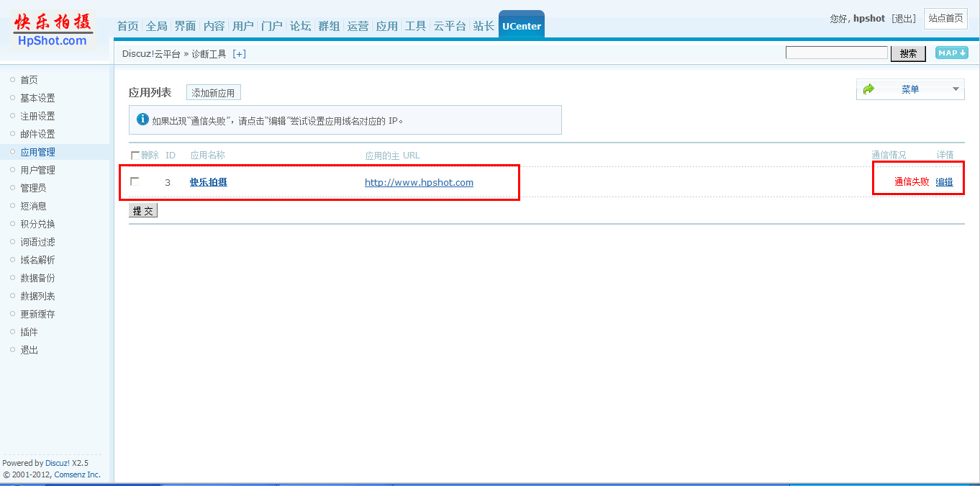Focus the search input field
Screen dimensions: 980x486
pyautogui.click(x=837, y=53)
